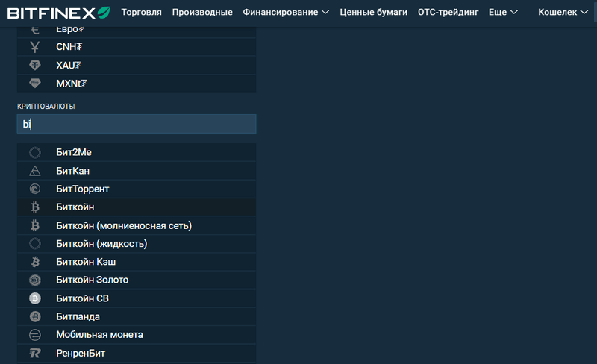The width and height of the screenshot is (597, 364).
Task: Click the БитТоррент icon
Action: click(34, 189)
